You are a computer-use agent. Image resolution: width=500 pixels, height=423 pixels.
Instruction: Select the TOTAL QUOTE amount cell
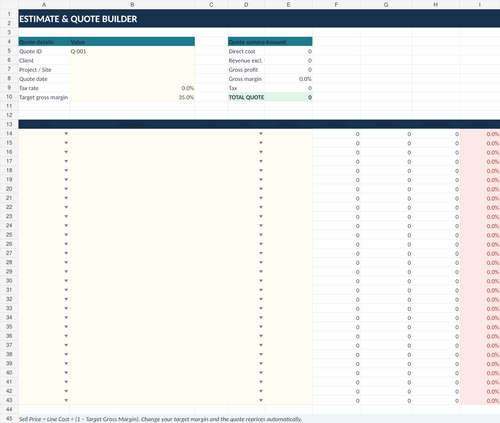(x=288, y=97)
